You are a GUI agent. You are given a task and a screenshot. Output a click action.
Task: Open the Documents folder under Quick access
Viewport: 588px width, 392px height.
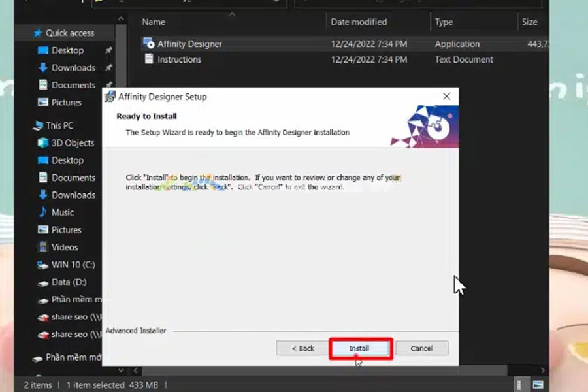tap(73, 85)
